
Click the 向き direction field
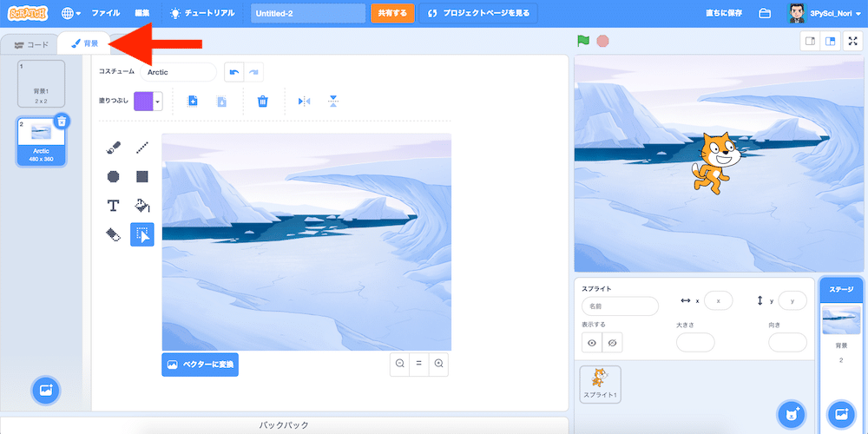pyautogui.click(x=788, y=342)
